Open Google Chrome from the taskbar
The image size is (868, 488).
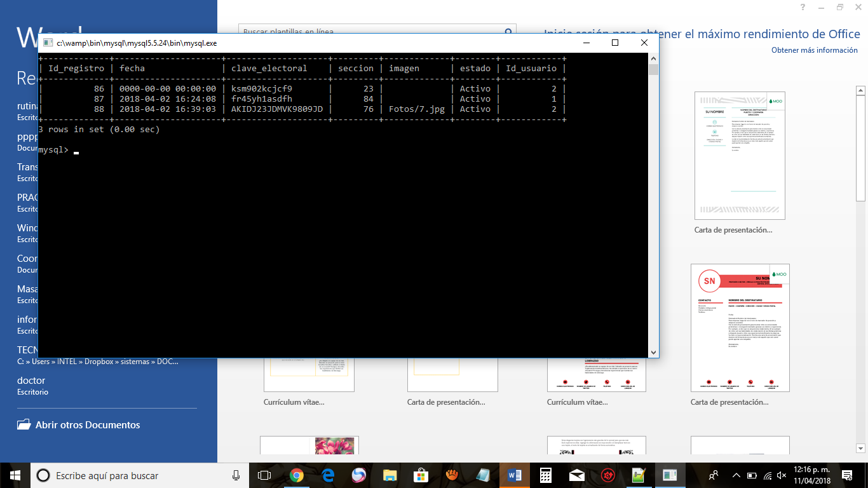pos(297,475)
